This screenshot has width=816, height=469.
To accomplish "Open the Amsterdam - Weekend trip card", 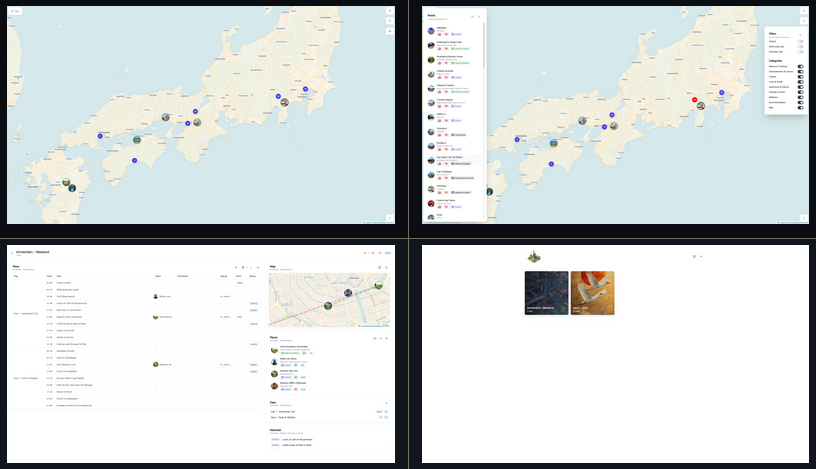I will pos(546,293).
